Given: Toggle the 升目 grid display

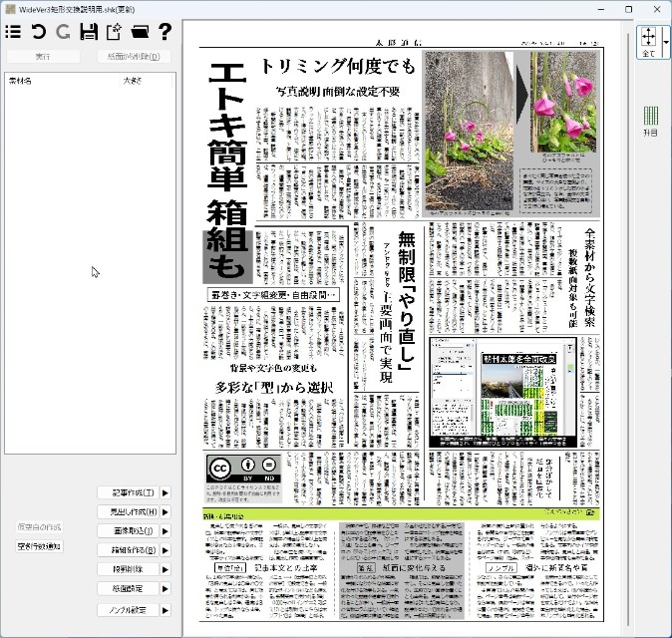Looking at the screenshot, I should [x=650, y=120].
